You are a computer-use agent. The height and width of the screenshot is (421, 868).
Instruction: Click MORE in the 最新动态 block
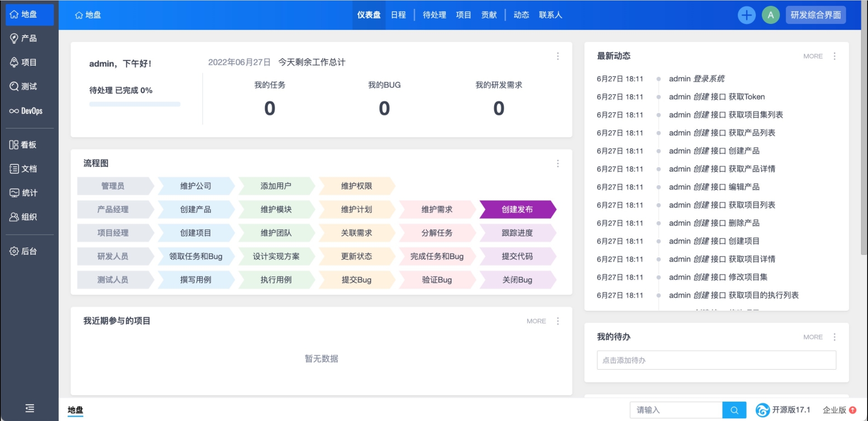(813, 56)
